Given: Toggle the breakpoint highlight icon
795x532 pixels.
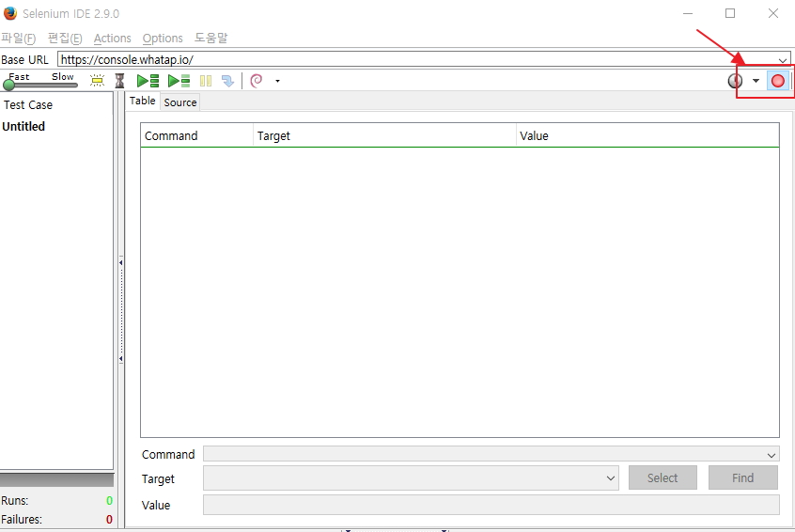Looking at the screenshot, I should click(x=97, y=81).
